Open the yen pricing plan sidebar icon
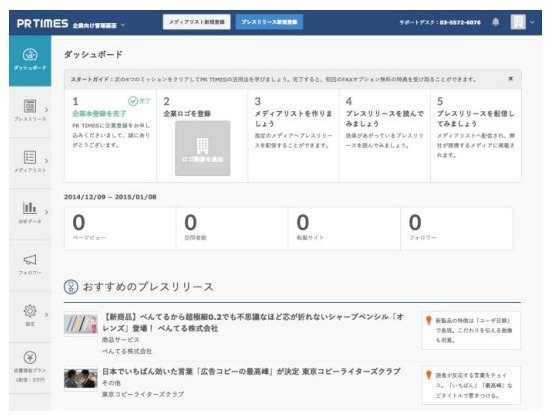The width and height of the screenshot is (560, 420). pos(30,358)
